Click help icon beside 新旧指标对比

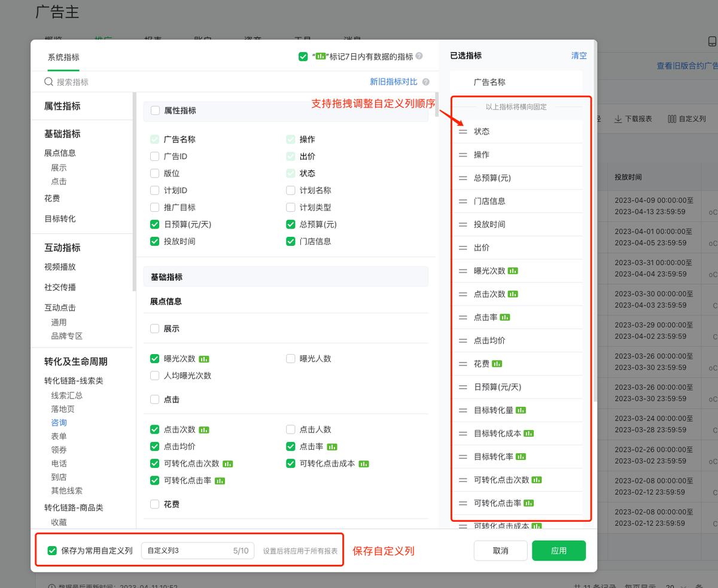(426, 82)
